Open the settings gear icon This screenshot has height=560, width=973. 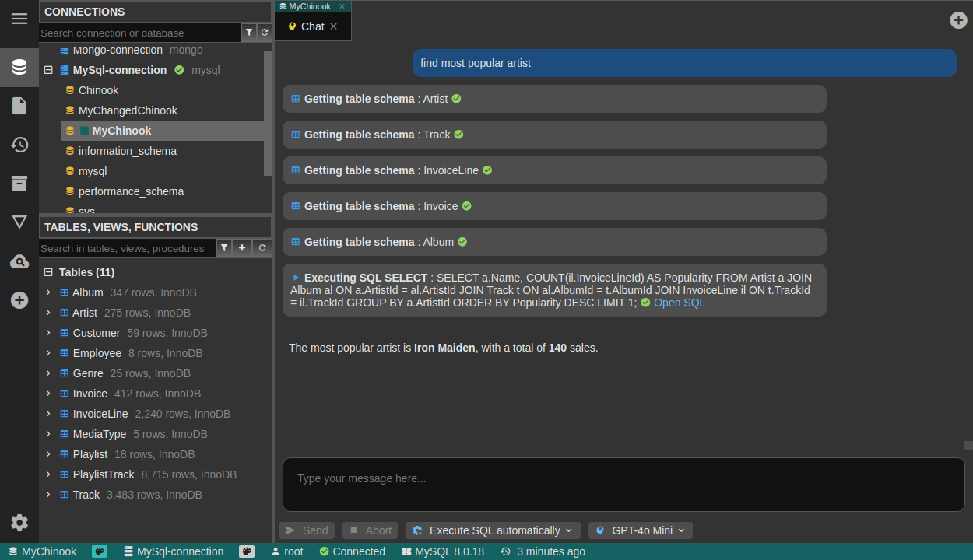19,523
